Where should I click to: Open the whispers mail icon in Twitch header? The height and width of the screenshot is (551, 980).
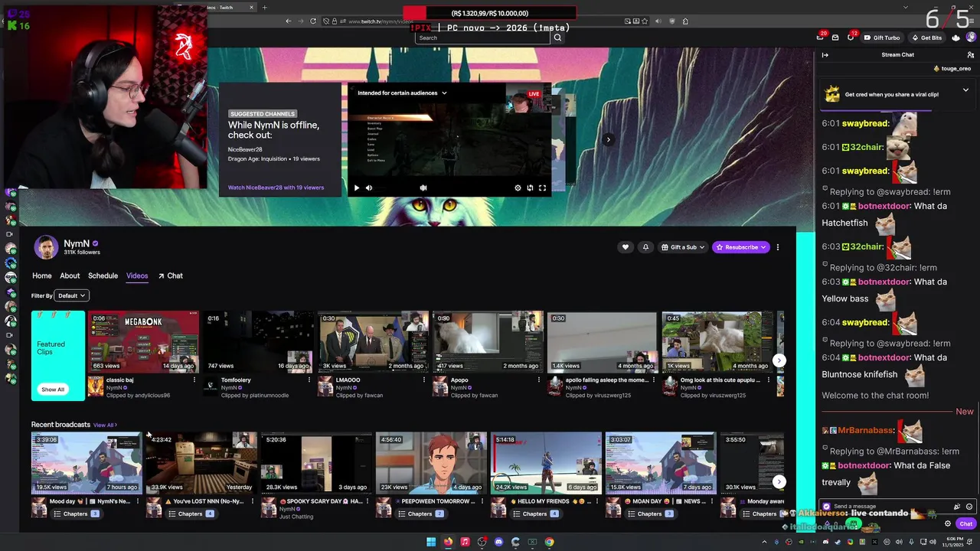point(835,37)
